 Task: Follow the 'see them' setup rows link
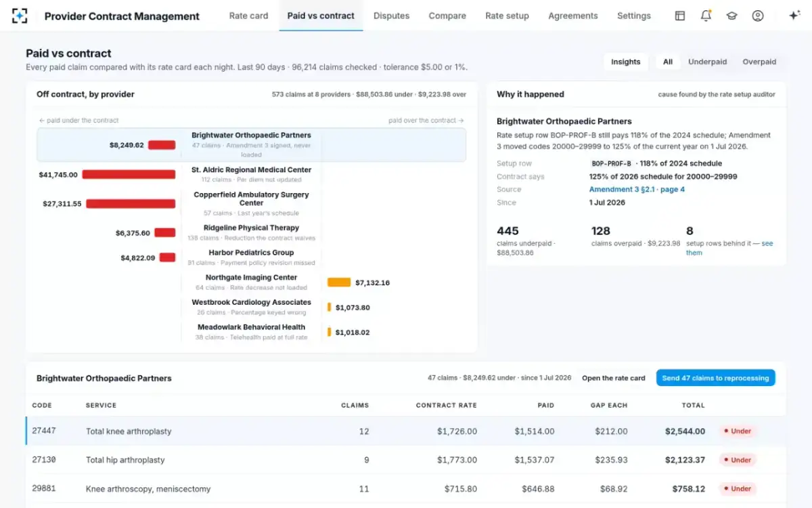729,248
